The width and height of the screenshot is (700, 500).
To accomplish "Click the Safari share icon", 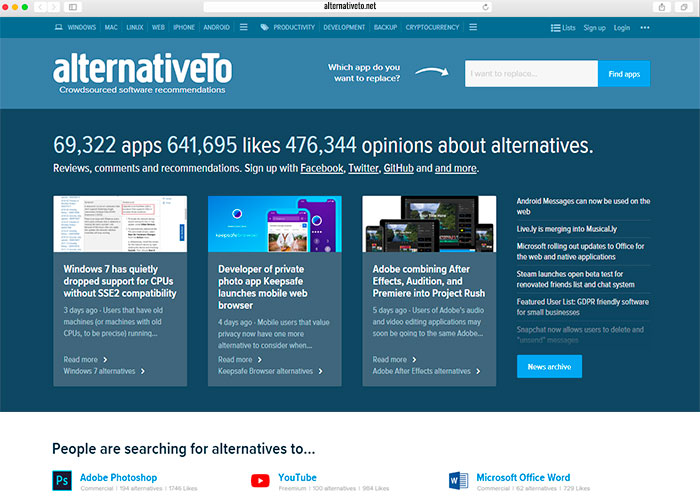I will point(662,7).
